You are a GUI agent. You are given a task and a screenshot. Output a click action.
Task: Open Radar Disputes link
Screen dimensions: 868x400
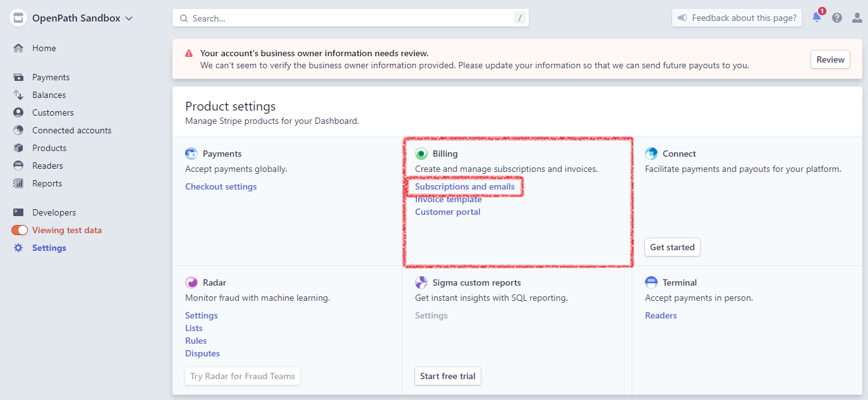tap(203, 353)
